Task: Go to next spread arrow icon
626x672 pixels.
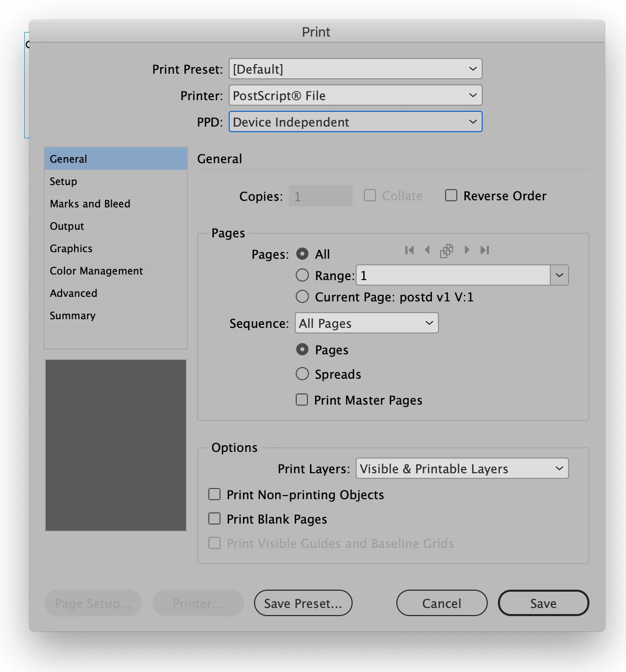Action: point(466,250)
